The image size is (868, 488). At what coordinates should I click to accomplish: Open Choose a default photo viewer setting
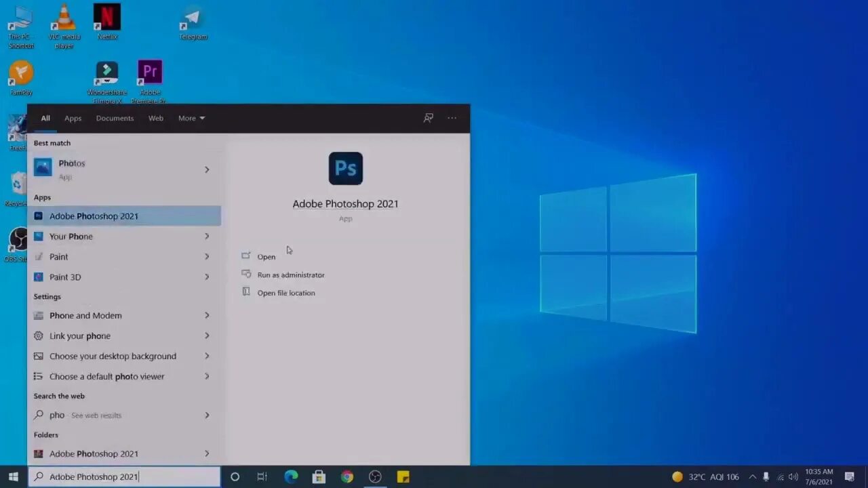tap(124, 376)
